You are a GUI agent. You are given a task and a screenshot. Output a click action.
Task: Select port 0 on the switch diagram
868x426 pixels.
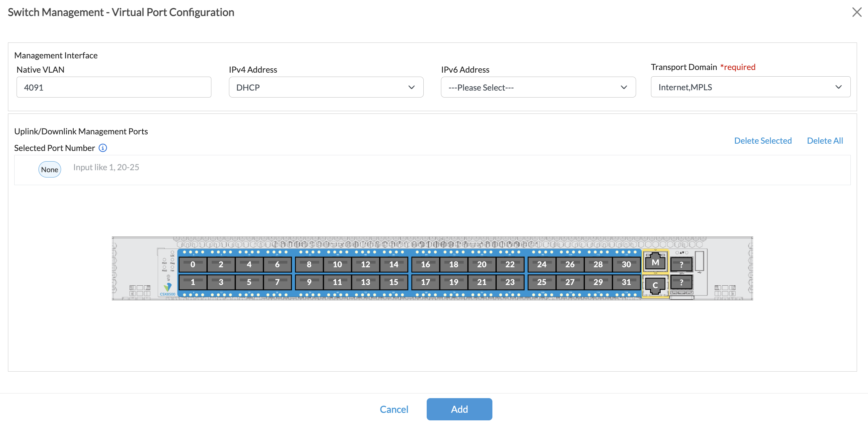192,264
